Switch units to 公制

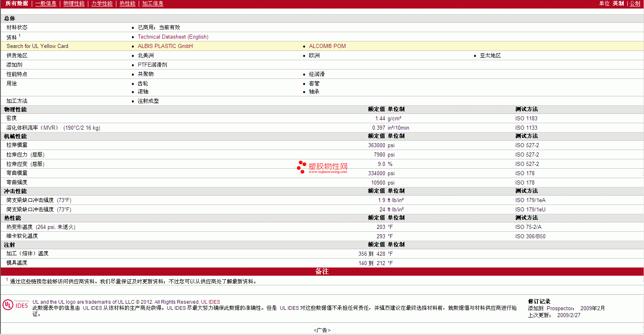coord(635,3)
